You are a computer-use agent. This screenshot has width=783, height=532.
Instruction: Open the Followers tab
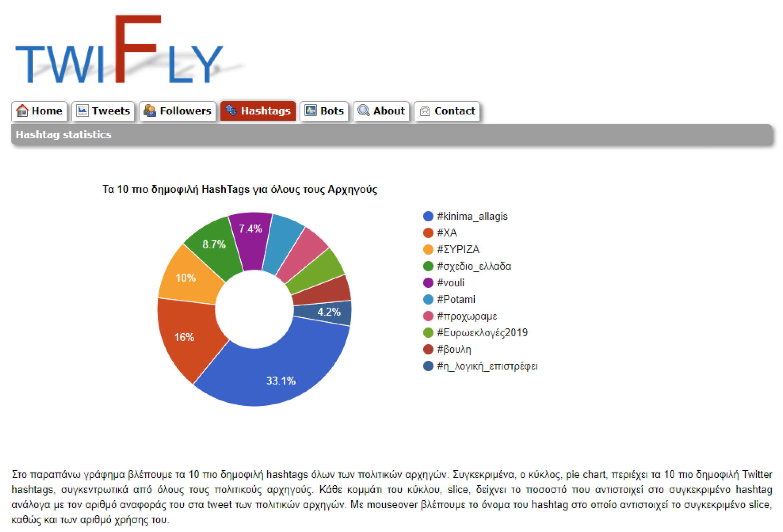pos(177,111)
